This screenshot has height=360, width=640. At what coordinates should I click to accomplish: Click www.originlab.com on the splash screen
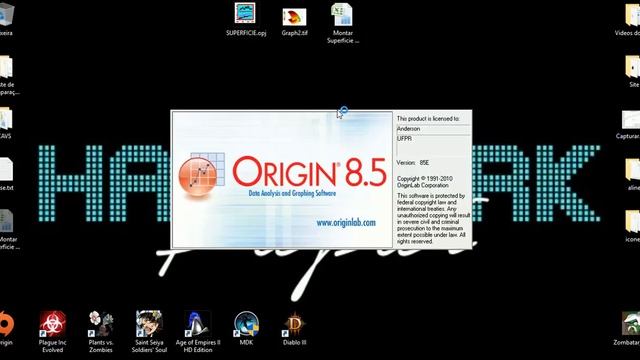346,223
